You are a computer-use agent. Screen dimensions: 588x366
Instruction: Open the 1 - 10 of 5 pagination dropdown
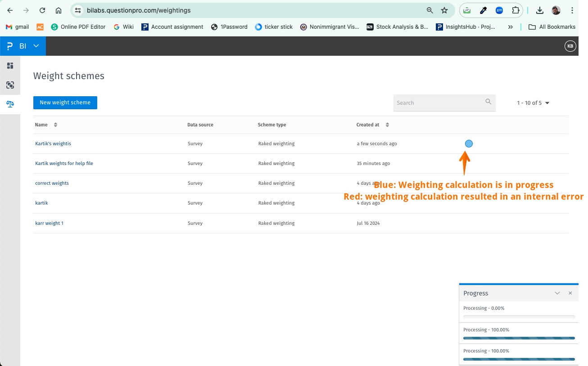534,103
